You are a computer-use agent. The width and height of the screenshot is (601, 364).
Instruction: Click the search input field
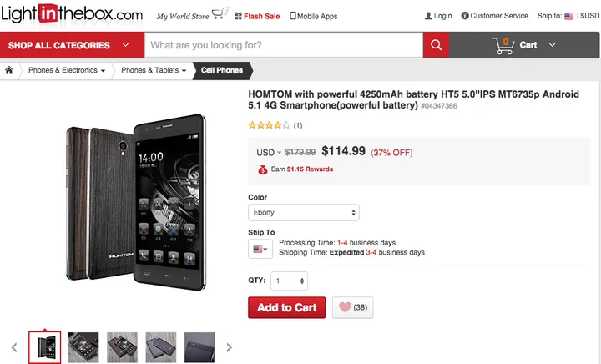[284, 45]
